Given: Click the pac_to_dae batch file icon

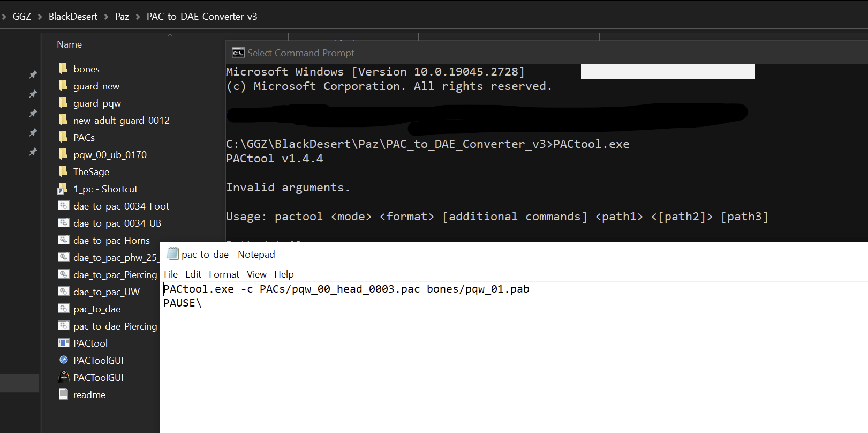Looking at the screenshot, I should tap(64, 309).
